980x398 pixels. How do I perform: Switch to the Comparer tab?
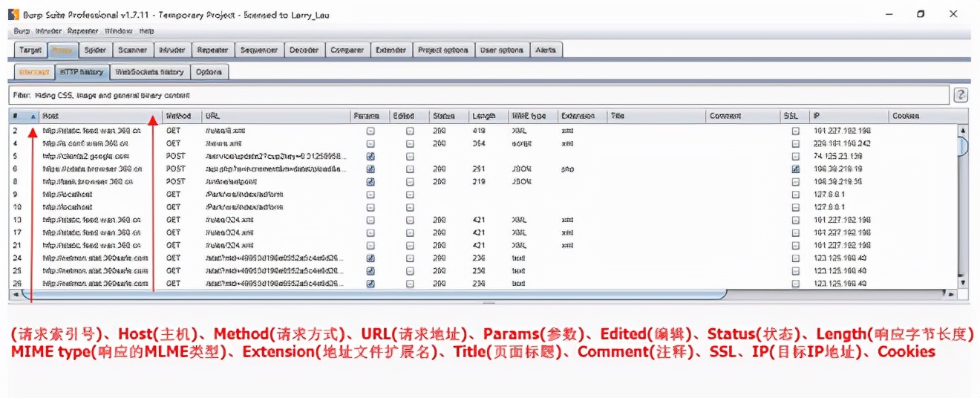[x=347, y=50]
